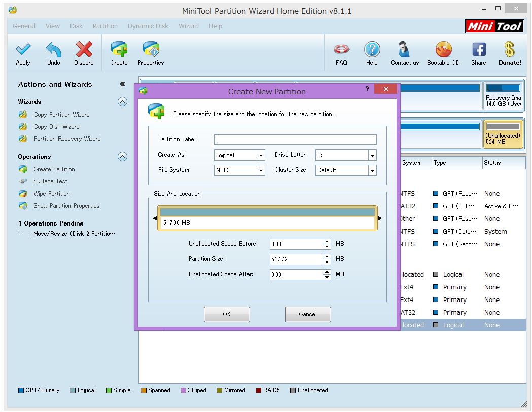Click the Help question mark icon
Screen dimensions: 532x412
tap(372, 49)
